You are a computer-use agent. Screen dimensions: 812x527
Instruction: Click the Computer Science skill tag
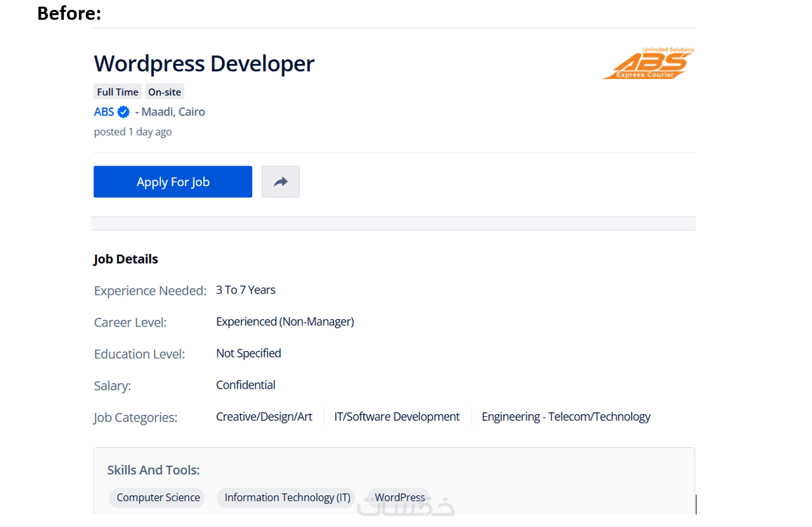point(158,497)
